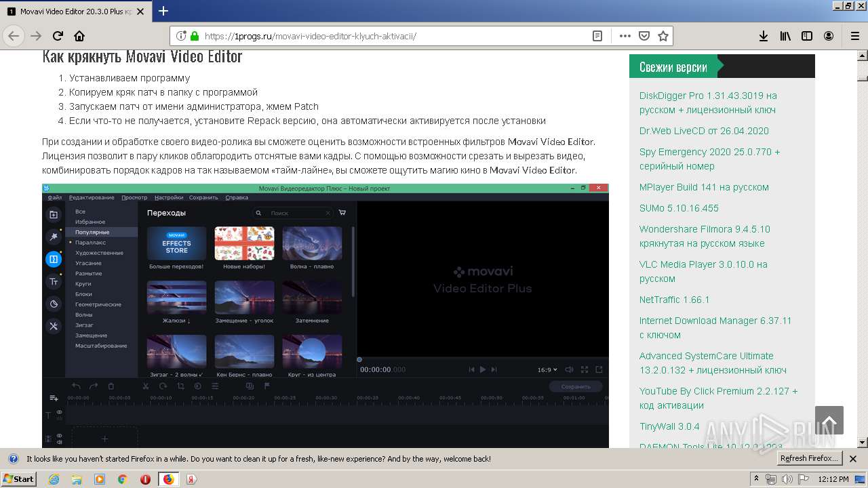Click the scroll-to-top arrow button
The height and width of the screenshot is (488, 868).
click(829, 420)
